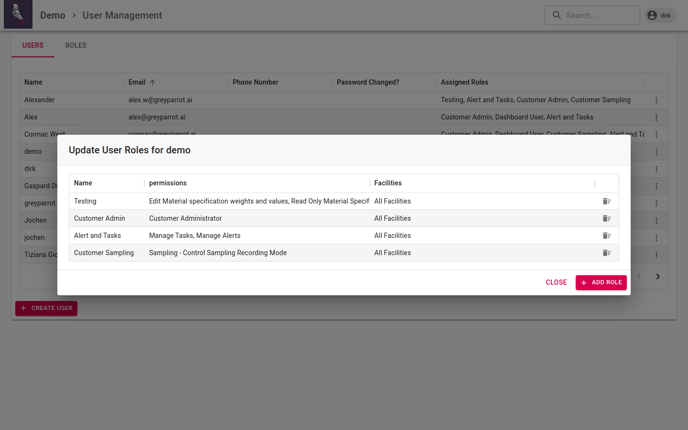The height and width of the screenshot is (430, 688).
Task: Click alex@greyparrot.ai email cell
Action: (157, 117)
